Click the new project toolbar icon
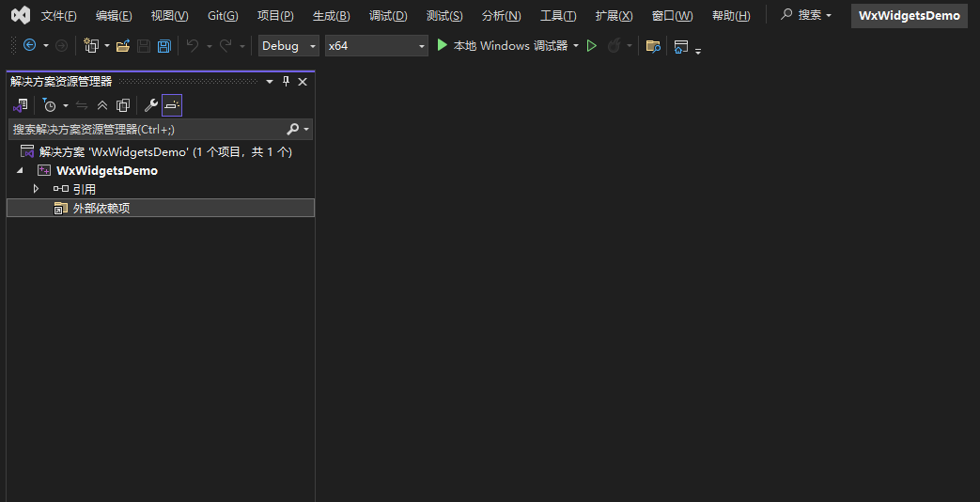 tap(92, 46)
